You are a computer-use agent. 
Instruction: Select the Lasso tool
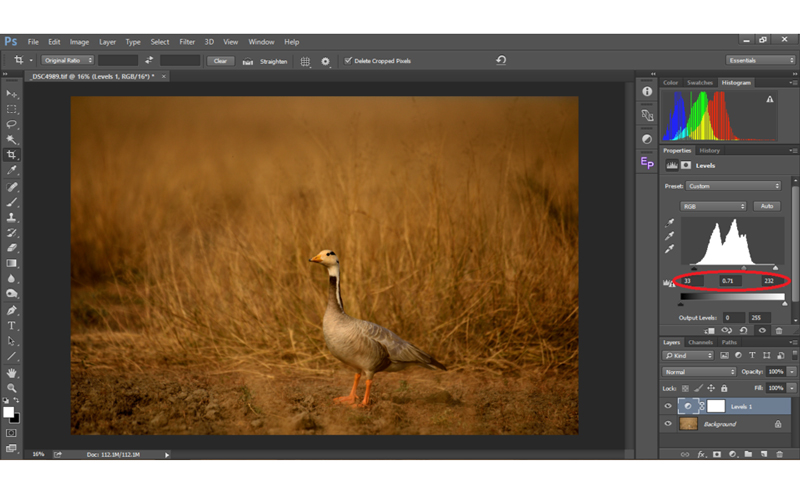(12, 124)
